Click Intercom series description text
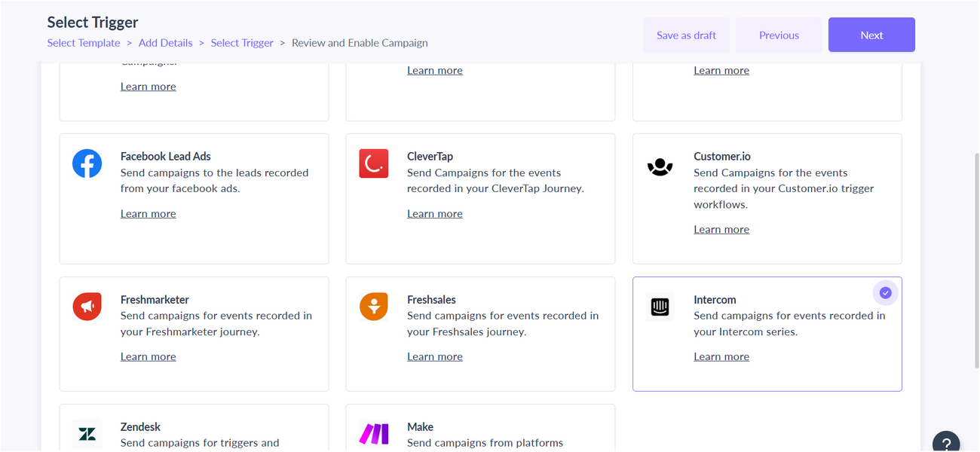980x452 pixels. point(789,324)
